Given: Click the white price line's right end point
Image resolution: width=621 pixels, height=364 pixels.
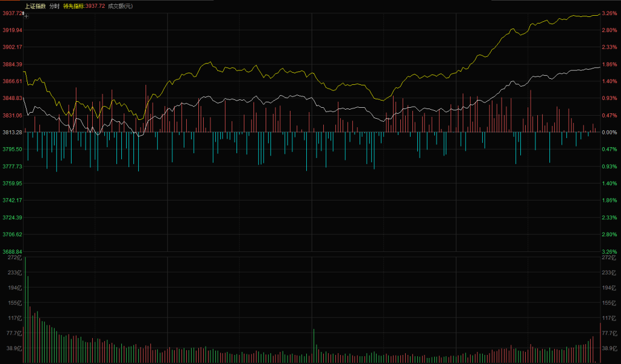Looking at the screenshot, I should (x=599, y=67).
